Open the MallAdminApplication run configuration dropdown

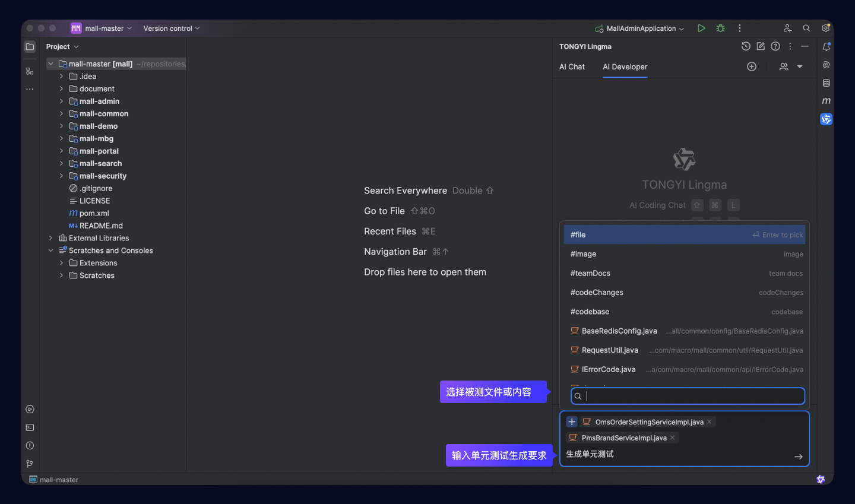(x=641, y=28)
